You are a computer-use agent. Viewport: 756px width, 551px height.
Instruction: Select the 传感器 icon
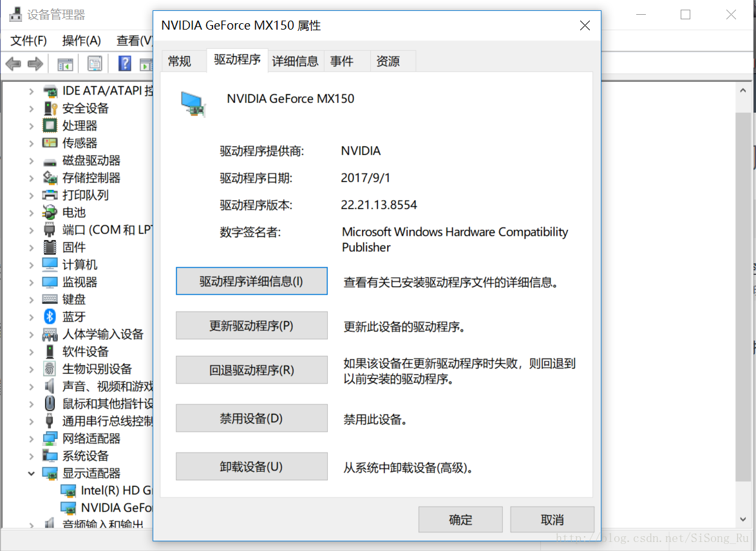pos(50,143)
